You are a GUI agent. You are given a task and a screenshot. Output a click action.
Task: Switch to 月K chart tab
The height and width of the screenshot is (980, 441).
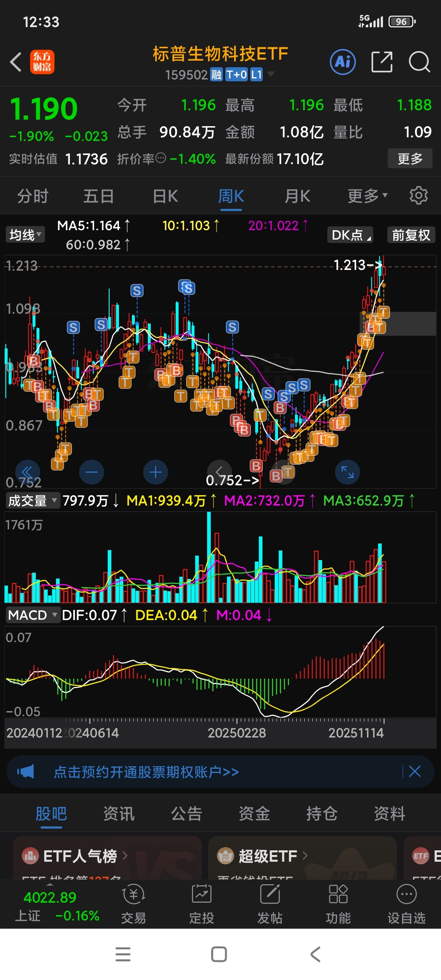(x=297, y=196)
